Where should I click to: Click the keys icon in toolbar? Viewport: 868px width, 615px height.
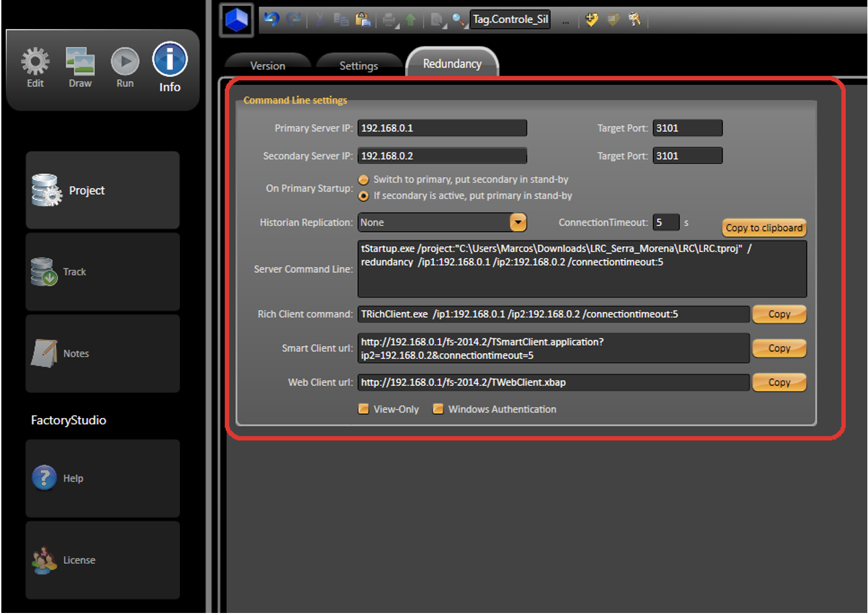(634, 20)
